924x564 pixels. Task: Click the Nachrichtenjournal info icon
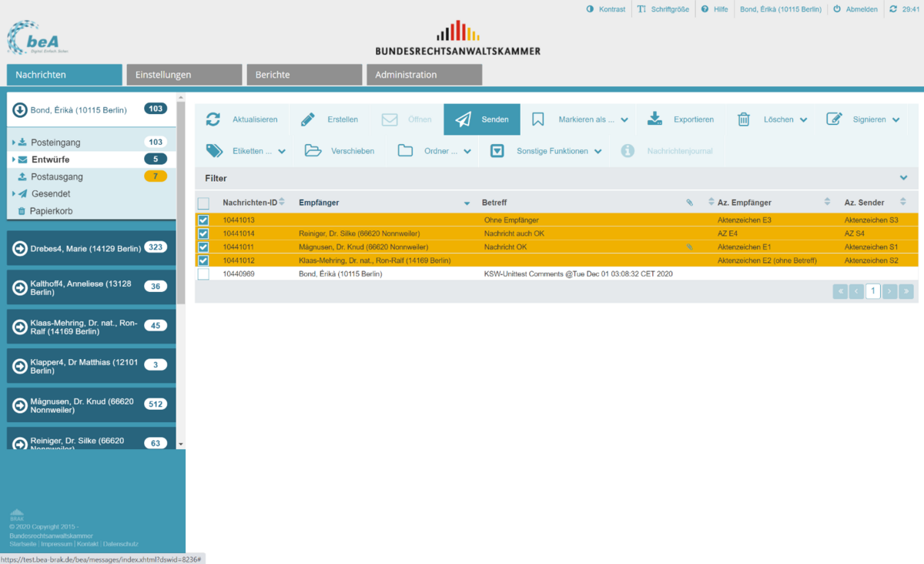click(628, 151)
